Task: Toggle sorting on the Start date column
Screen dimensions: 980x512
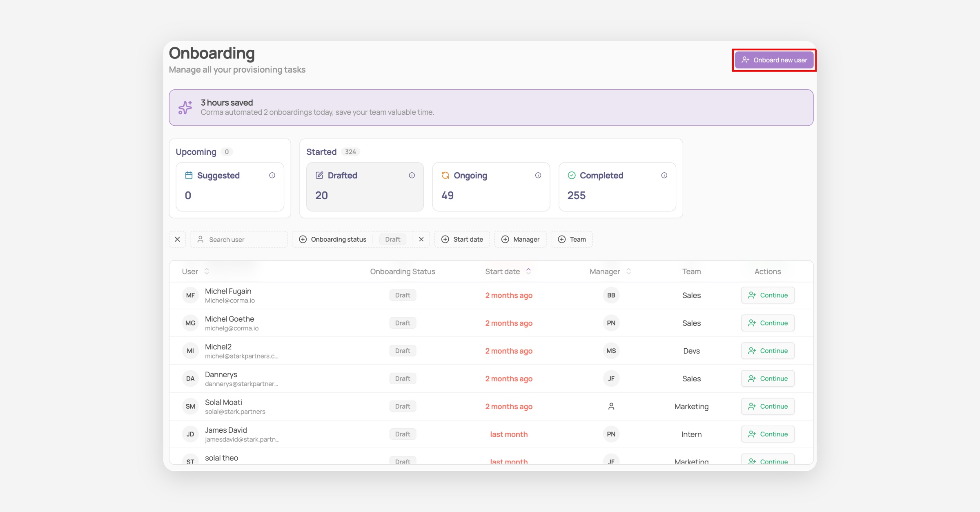Action: point(528,271)
